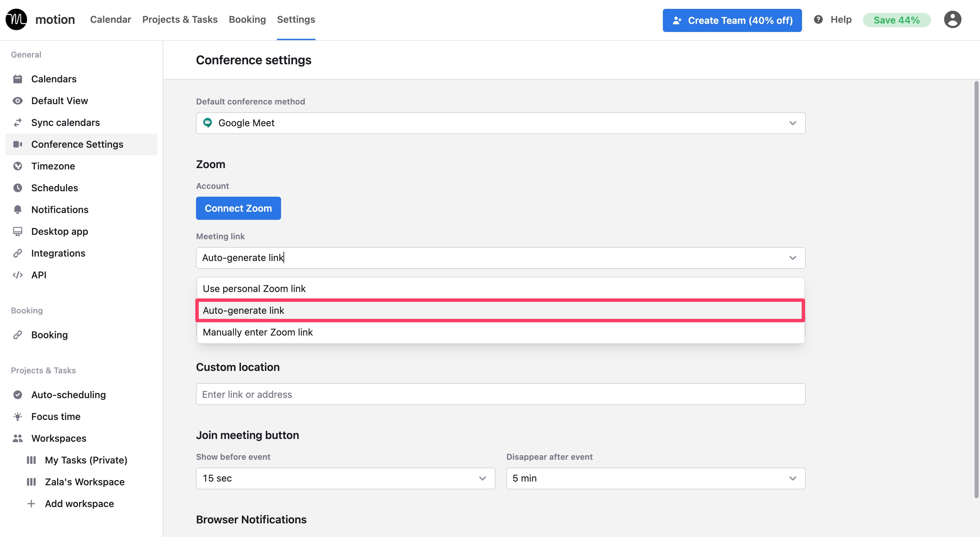Click the Sync calendars arrows icon
This screenshot has height=537, width=980.
[17, 123]
